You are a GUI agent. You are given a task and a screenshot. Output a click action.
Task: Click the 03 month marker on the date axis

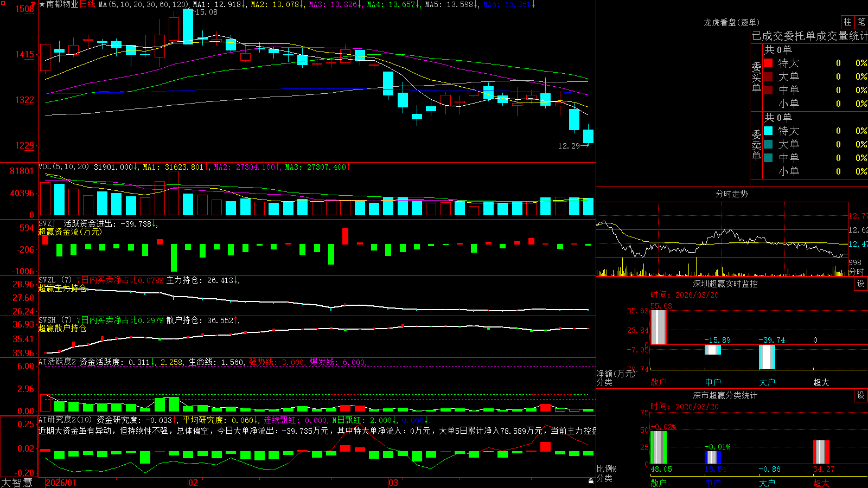point(393,483)
